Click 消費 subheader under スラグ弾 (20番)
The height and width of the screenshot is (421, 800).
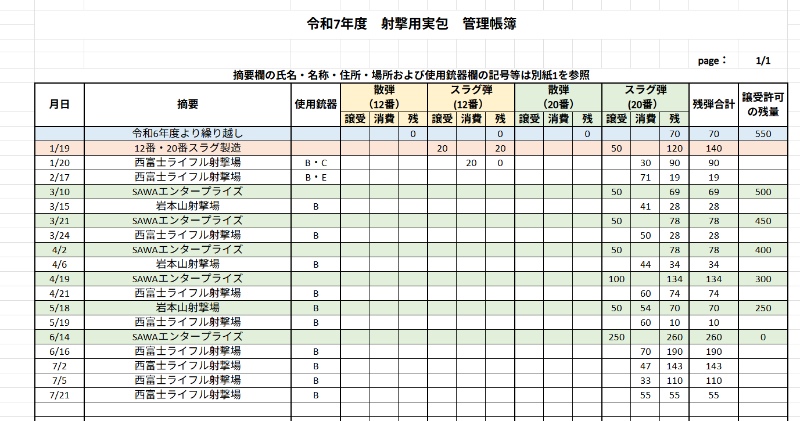coord(645,119)
